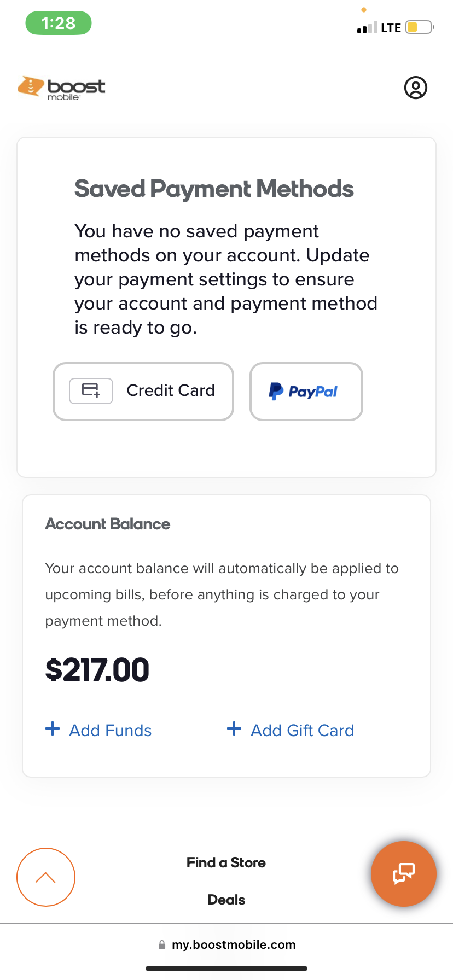The width and height of the screenshot is (453, 980).
Task: Tap the lock icon in address bar
Action: click(x=162, y=945)
